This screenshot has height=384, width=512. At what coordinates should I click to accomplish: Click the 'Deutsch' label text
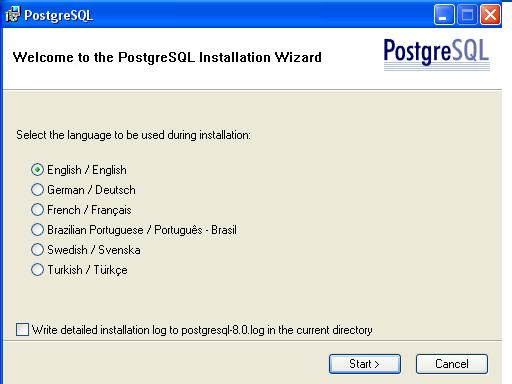click(x=115, y=190)
